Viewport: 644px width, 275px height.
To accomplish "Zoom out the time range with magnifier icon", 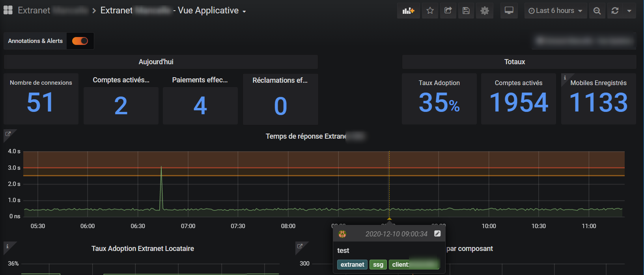I will (x=597, y=11).
